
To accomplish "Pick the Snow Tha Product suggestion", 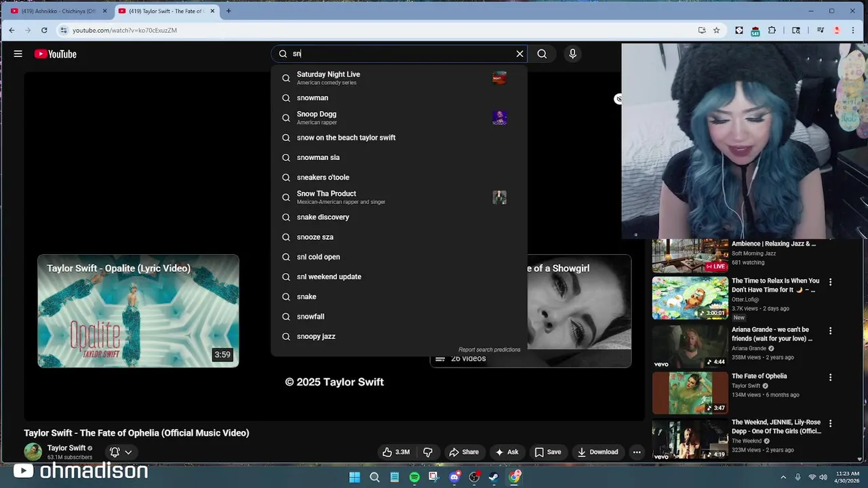I will pos(399,197).
